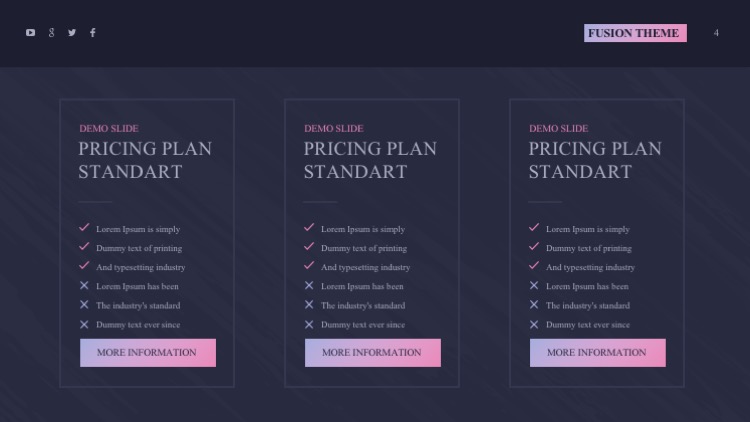
Task: Select 'DEMO SLIDE' label in left card
Action: pyautogui.click(x=109, y=128)
